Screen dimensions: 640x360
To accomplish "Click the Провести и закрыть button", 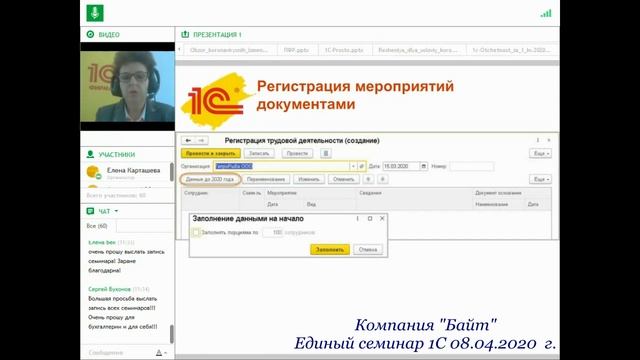I will pyautogui.click(x=211, y=153).
